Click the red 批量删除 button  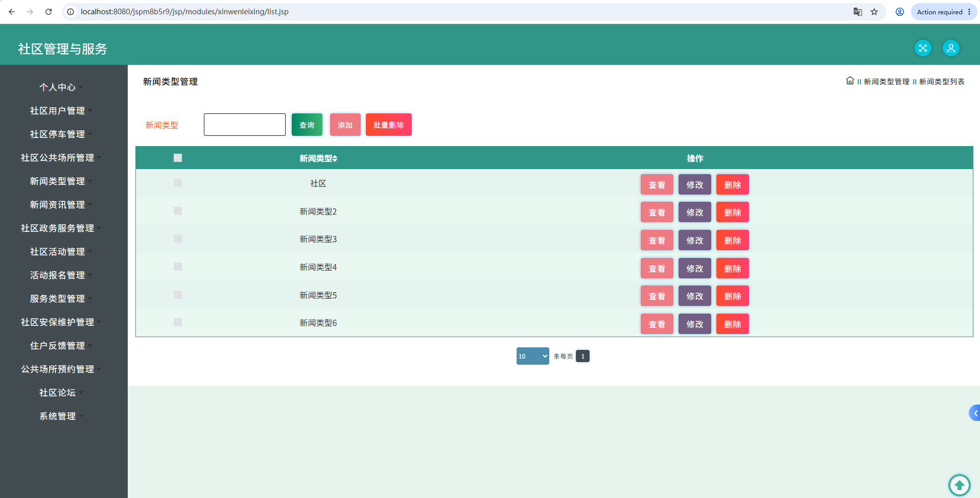click(388, 125)
